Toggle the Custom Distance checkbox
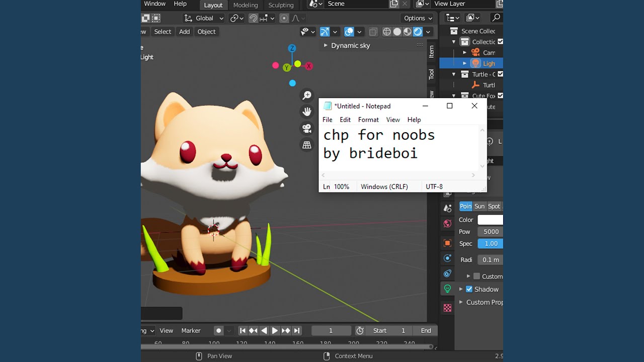Viewport: 644px width, 362px height. (x=476, y=276)
